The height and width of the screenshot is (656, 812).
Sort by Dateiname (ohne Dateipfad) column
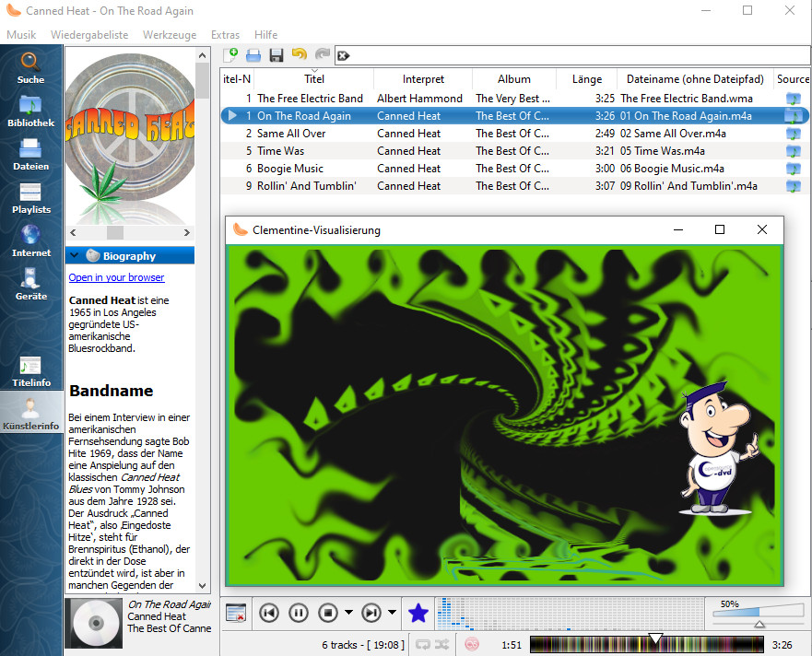pos(695,79)
